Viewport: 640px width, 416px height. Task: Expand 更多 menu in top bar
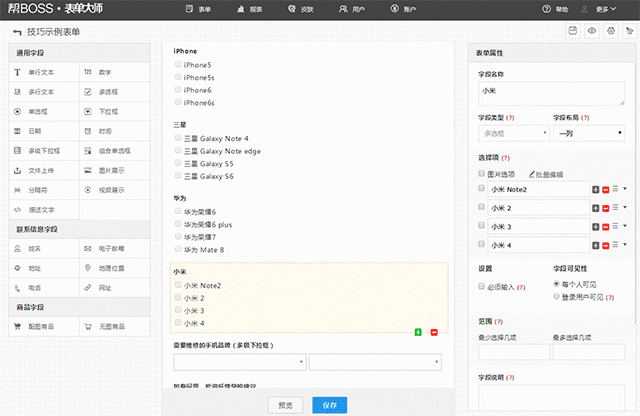pyautogui.click(x=606, y=9)
